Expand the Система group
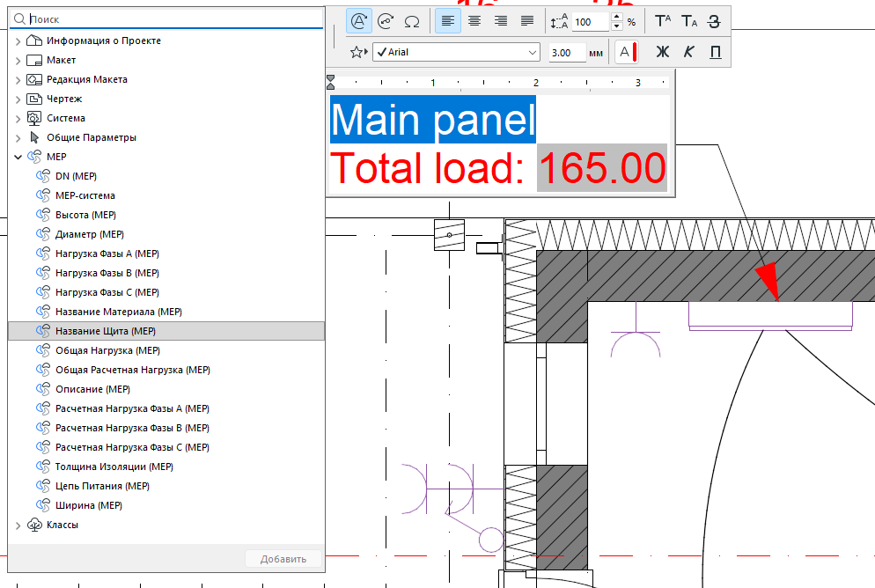 18,118
